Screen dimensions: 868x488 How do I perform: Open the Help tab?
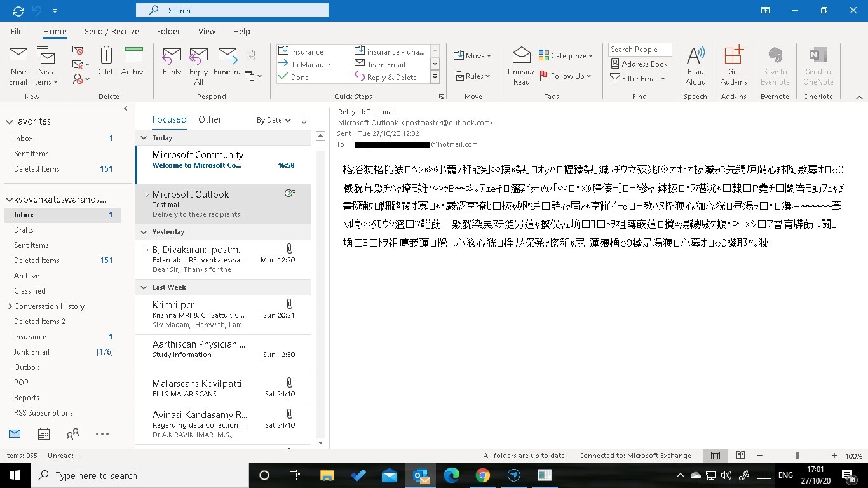[x=241, y=31]
